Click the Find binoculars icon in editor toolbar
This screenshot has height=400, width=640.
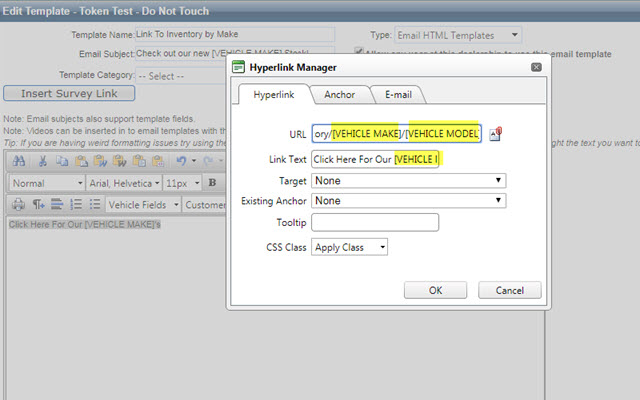pos(19,161)
